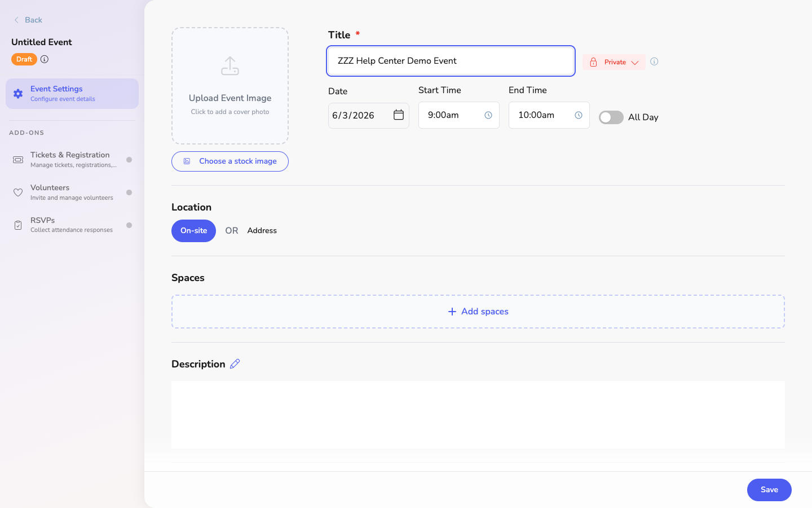812x508 pixels.
Task: Click the ADD-ONS section label
Action: pyautogui.click(x=27, y=133)
